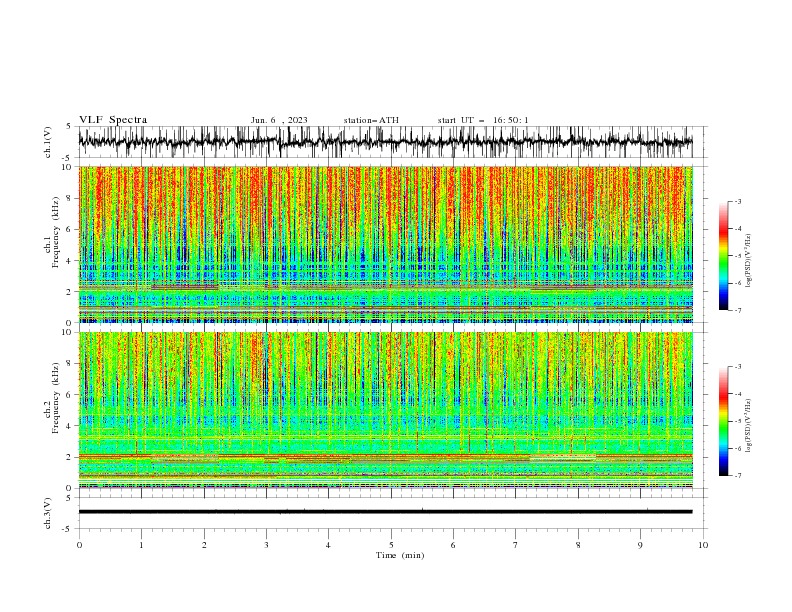Image resolution: width=792 pixels, height=612 pixels.
Task: Click the upper "log(PSD)(V²/Hz)" color bar caption
Action: click(x=749, y=261)
